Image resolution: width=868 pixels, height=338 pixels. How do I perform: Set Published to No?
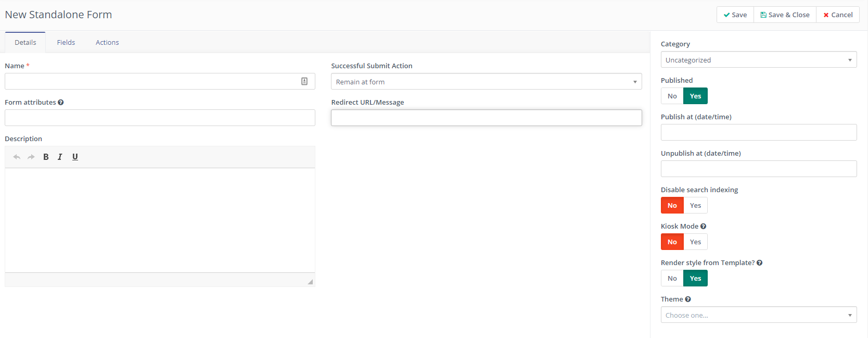tap(672, 96)
